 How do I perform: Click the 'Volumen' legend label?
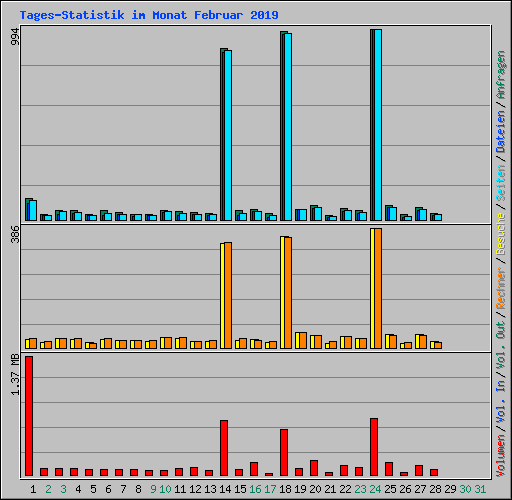click(x=501, y=455)
